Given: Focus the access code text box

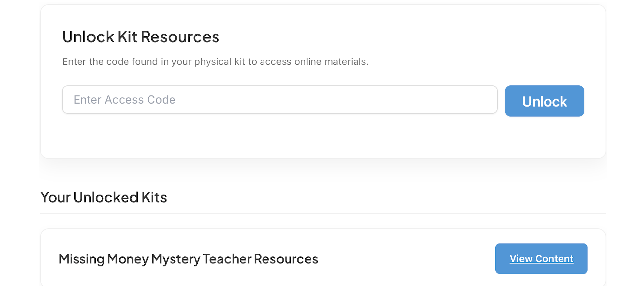Looking at the screenshot, I should (280, 100).
